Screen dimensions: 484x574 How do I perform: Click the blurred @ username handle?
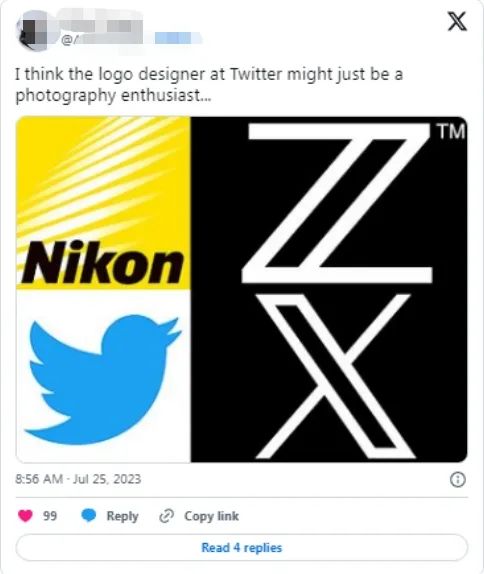point(103,40)
